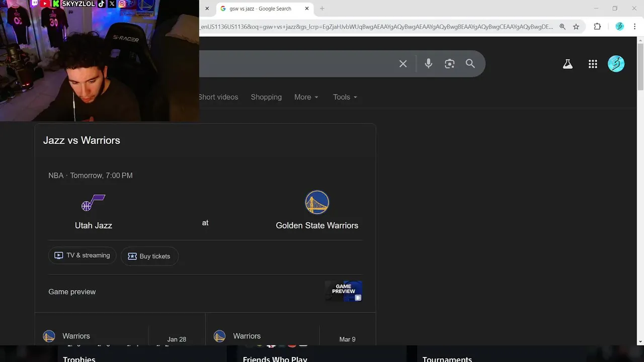Click the NBA Tomorrow 7:00 PM text
644x362 pixels.
(91, 175)
